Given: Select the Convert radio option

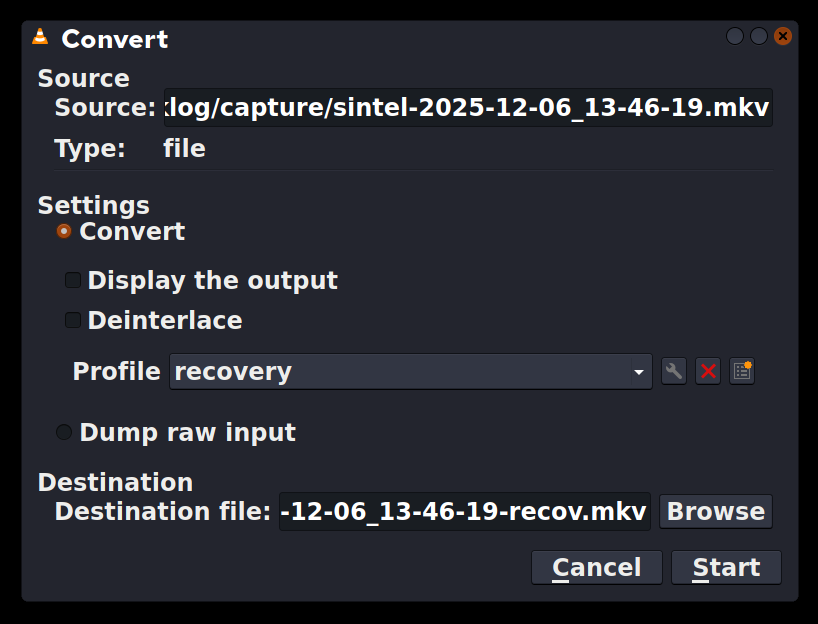Looking at the screenshot, I should point(64,231).
